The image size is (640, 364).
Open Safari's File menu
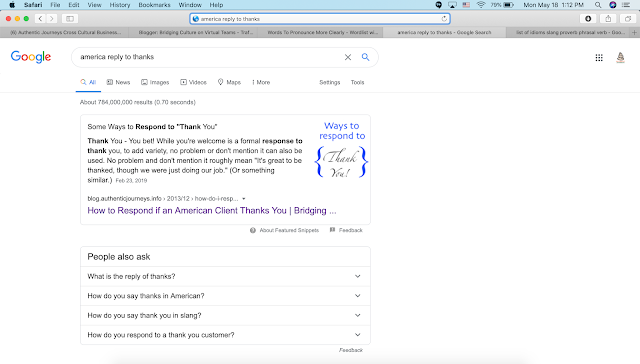(55, 5)
